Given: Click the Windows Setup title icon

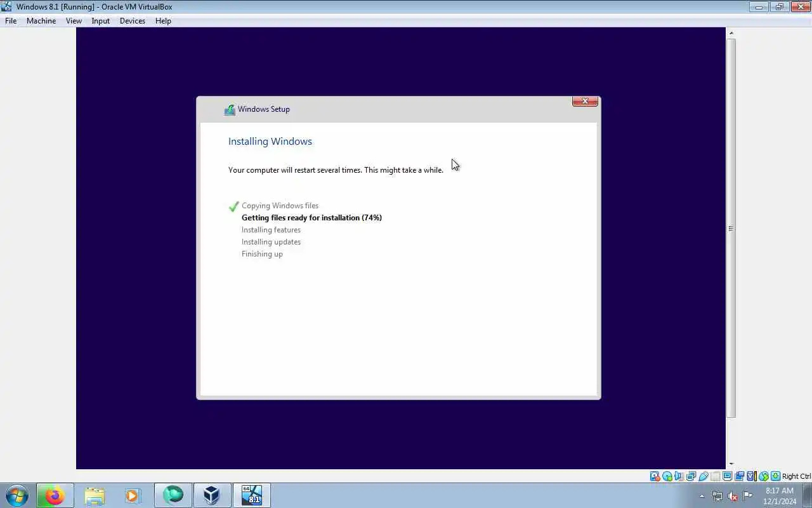Looking at the screenshot, I should [229, 109].
